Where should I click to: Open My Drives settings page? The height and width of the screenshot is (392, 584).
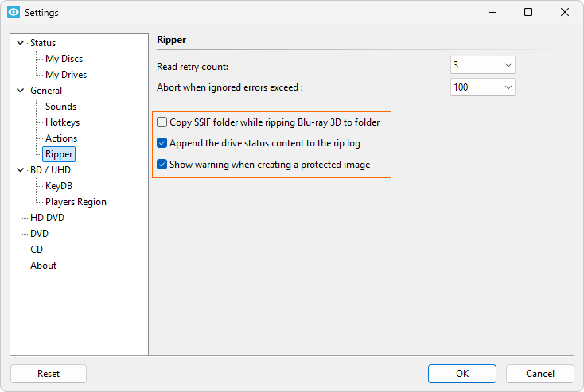click(66, 75)
